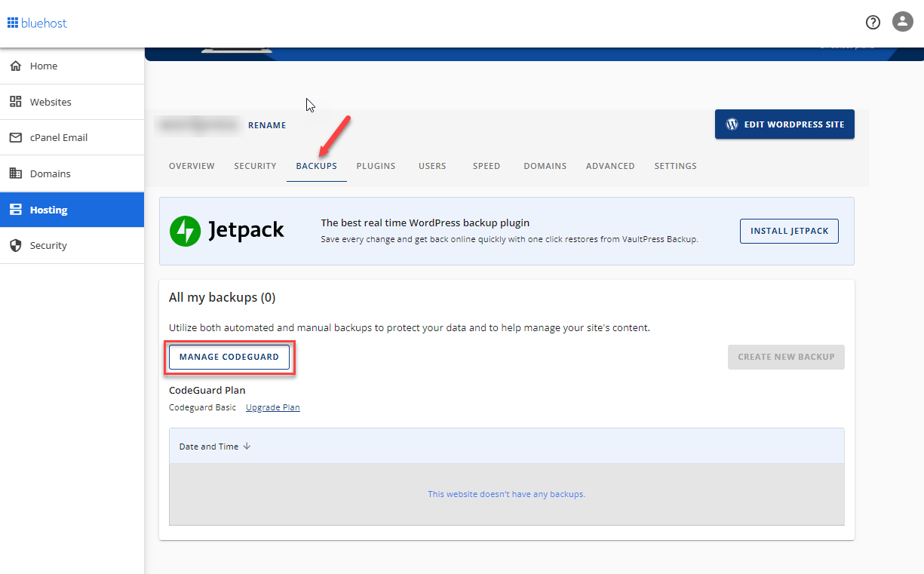Click Create New Backup button
The height and width of the screenshot is (574, 924).
[x=786, y=357]
